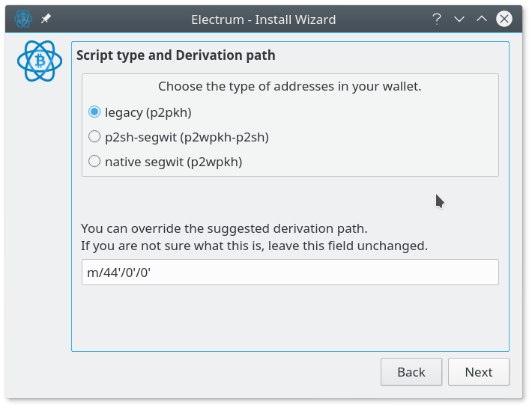The width and height of the screenshot is (532, 408).
Task: Maximize the wizard using the up chevron
Action: click(482, 19)
